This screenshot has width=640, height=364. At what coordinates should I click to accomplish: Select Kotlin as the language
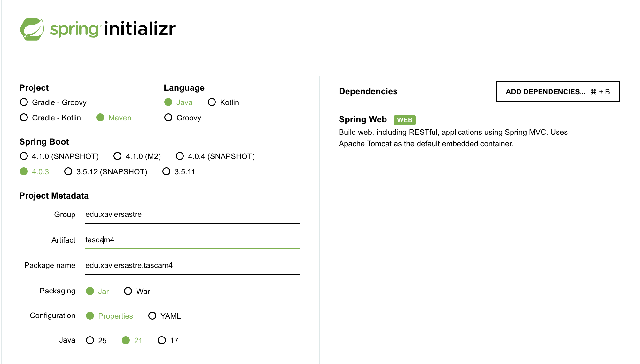(212, 102)
